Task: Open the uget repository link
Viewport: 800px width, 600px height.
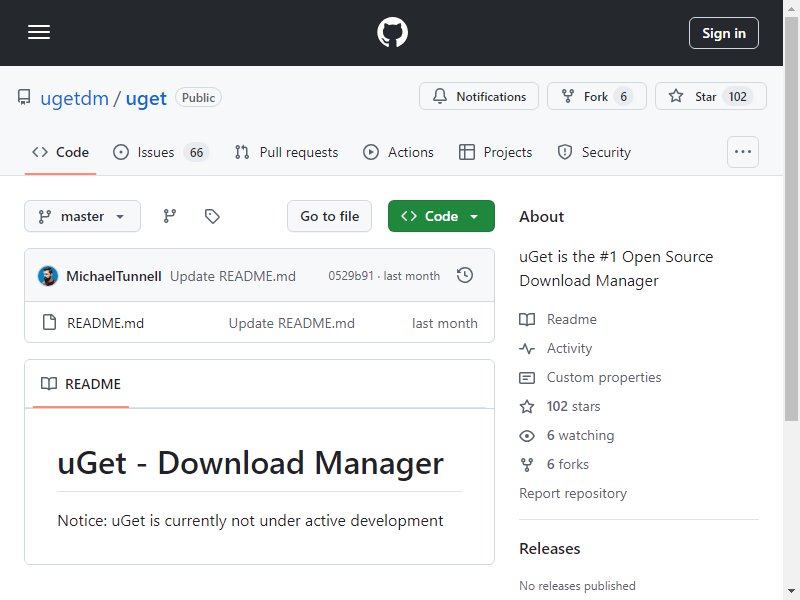Action: click(x=146, y=98)
